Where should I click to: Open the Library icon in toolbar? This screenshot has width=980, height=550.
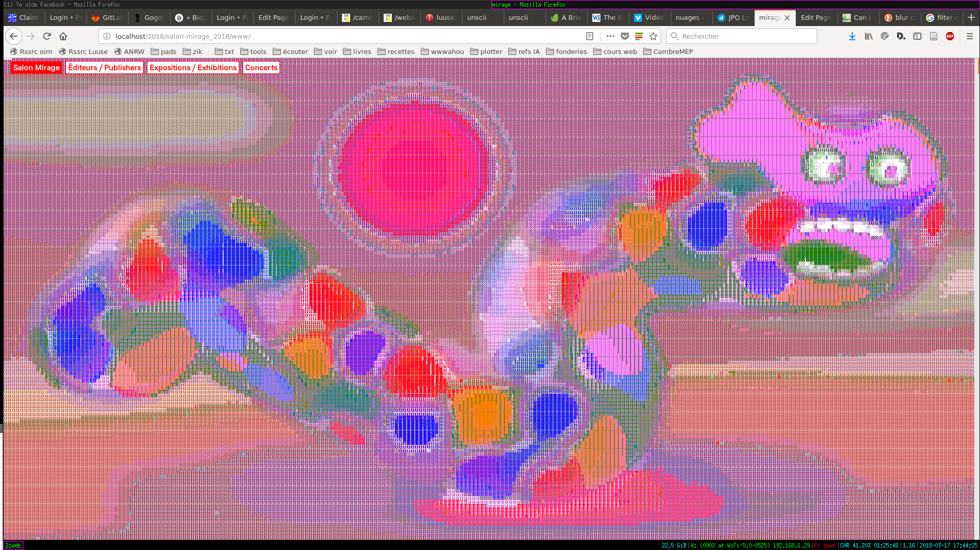(x=869, y=36)
